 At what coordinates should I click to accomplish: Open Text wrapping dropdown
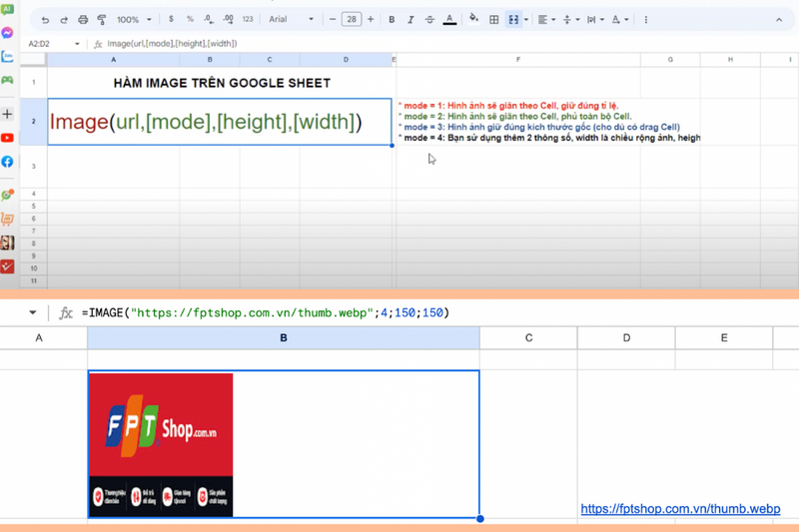pos(594,20)
